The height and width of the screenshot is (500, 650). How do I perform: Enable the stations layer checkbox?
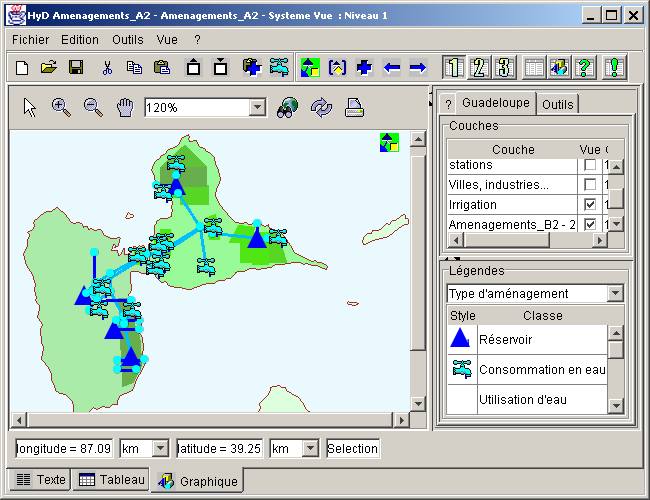pos(590,165)
